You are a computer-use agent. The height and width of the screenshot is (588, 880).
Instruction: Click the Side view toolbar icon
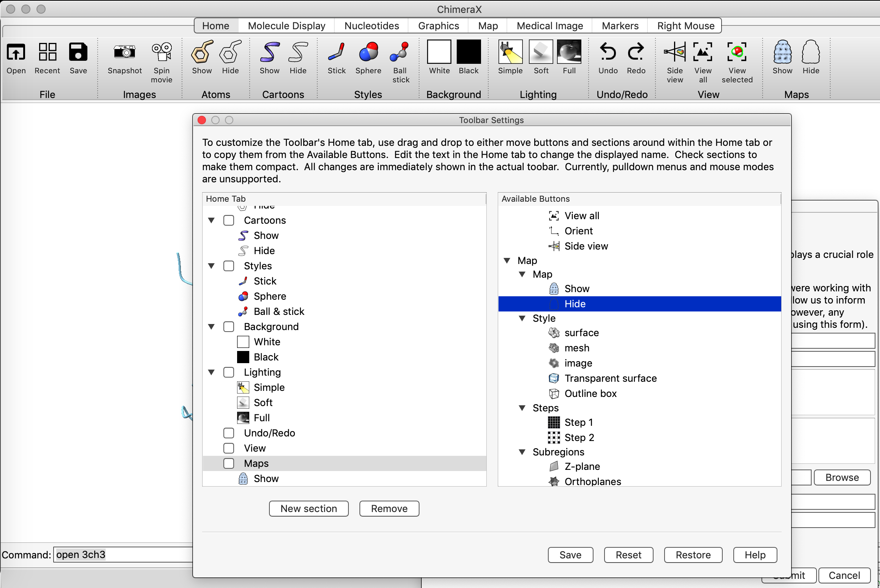pyautogui.click(x=674, y=52)
